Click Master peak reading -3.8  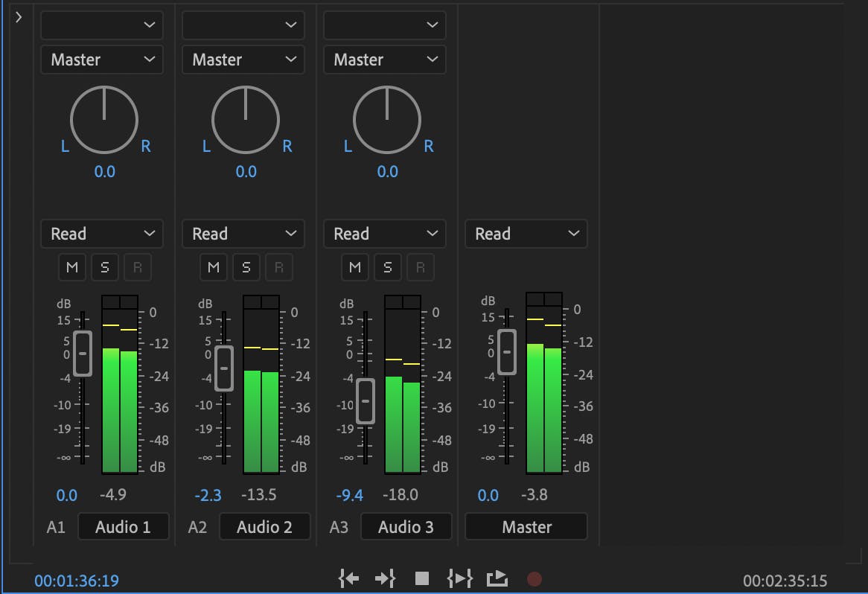(534, 494)
